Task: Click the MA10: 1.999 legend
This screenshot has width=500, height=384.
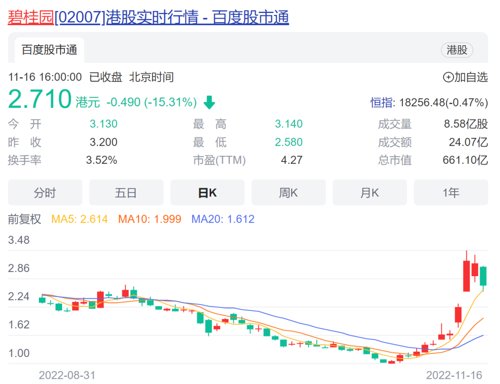Action: pos(150,219)
